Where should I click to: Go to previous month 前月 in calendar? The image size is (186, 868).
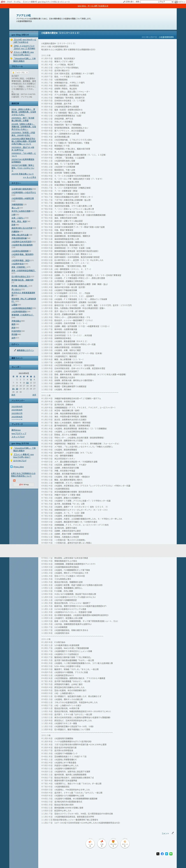(13, 395)
